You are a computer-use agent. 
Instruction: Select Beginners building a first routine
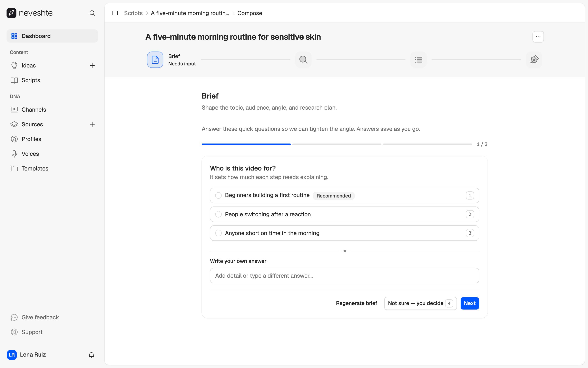(345, 195)
